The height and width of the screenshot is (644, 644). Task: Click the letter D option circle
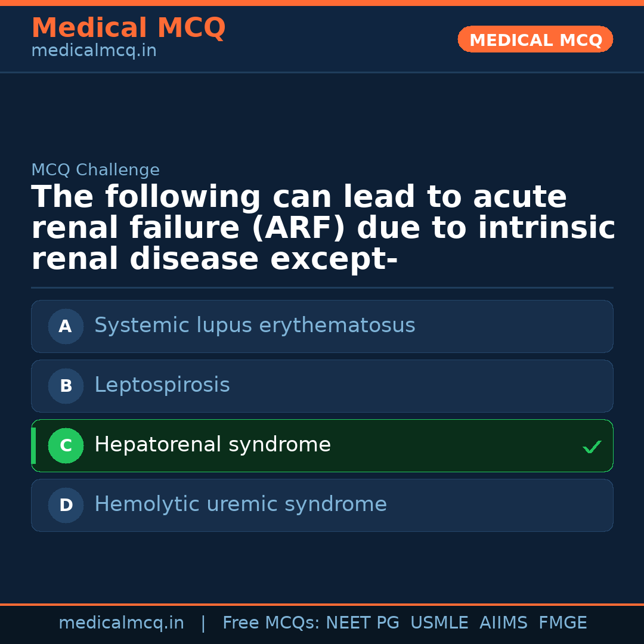(x=66, y=505)
